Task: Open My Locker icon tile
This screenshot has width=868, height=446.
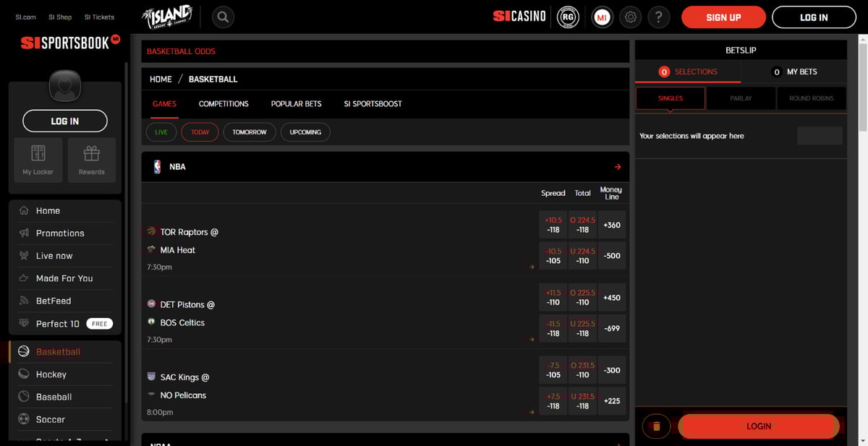Action: [x=38, y=159]
